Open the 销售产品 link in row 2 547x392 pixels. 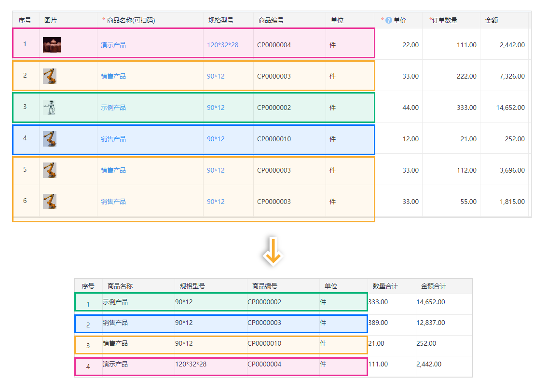[x=113, y=76]
